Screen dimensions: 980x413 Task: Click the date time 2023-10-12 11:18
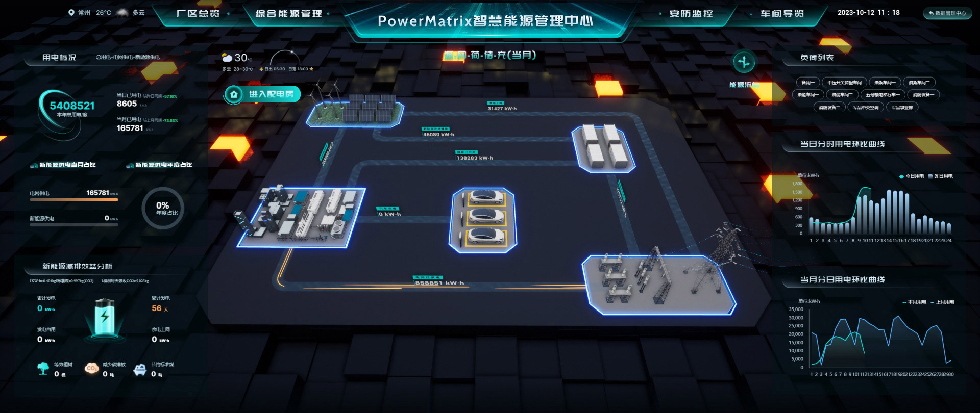869,13
